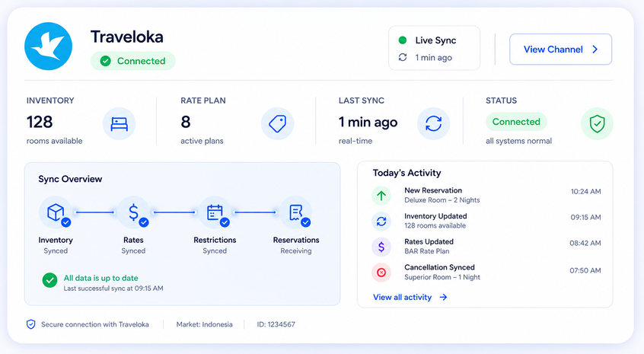Click the green check next to 'All data is up to date'
The image size is (644, 354).
(49, 280)
